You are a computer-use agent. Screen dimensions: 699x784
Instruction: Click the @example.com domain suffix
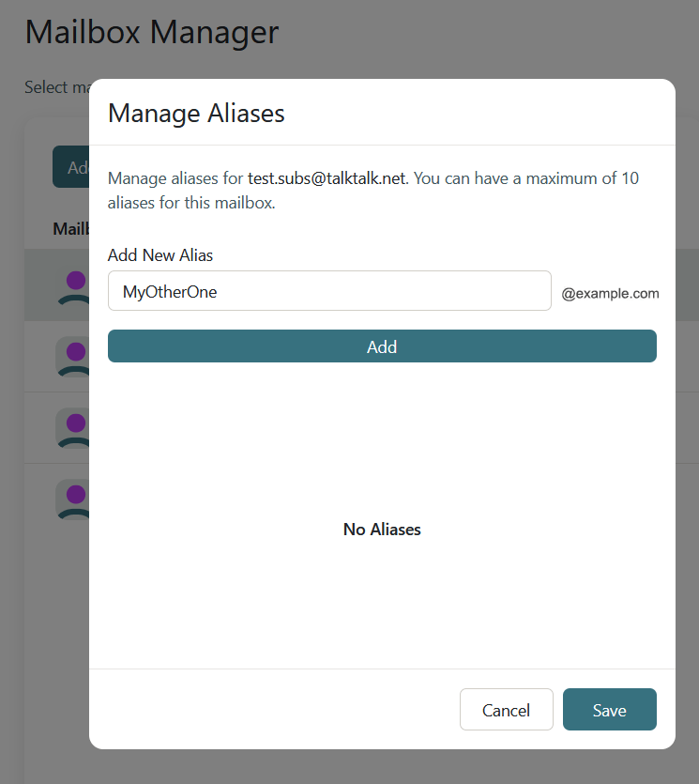pyautogui.click(x=610, y=294)
